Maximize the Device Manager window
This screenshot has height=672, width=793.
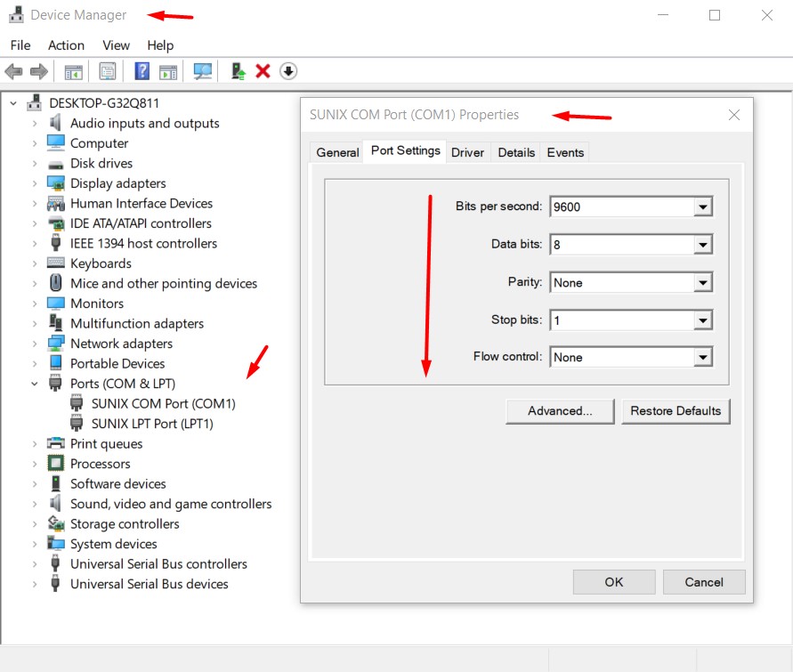[x=715, y=15]
